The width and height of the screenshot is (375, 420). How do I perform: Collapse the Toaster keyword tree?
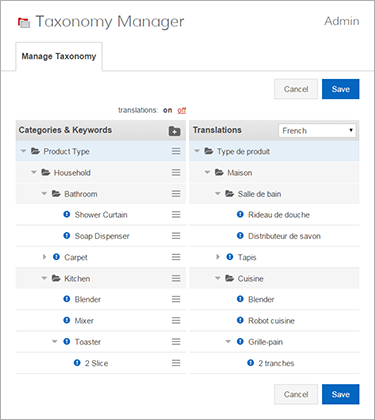click(x=55, y=342)
